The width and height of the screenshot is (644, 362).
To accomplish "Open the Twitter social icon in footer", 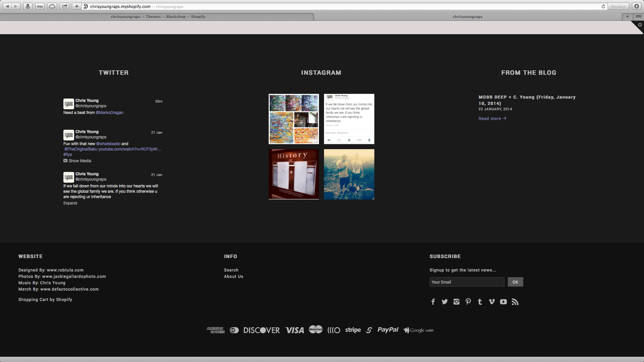I will pos(445,302).
